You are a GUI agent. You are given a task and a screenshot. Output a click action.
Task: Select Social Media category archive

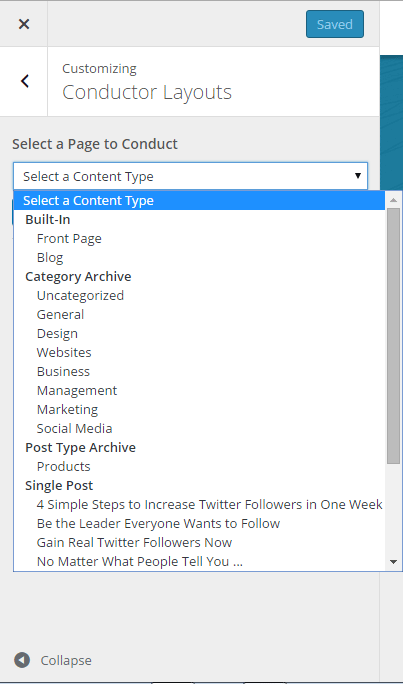click(x=74, y=428)
